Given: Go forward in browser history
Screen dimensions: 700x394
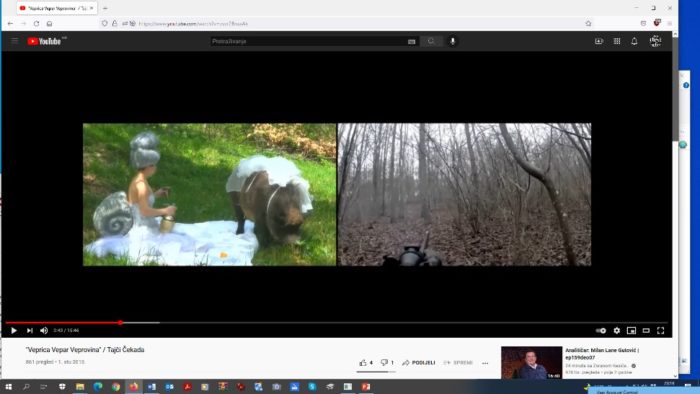Looking at the screenshot, I should coord(23,24).
